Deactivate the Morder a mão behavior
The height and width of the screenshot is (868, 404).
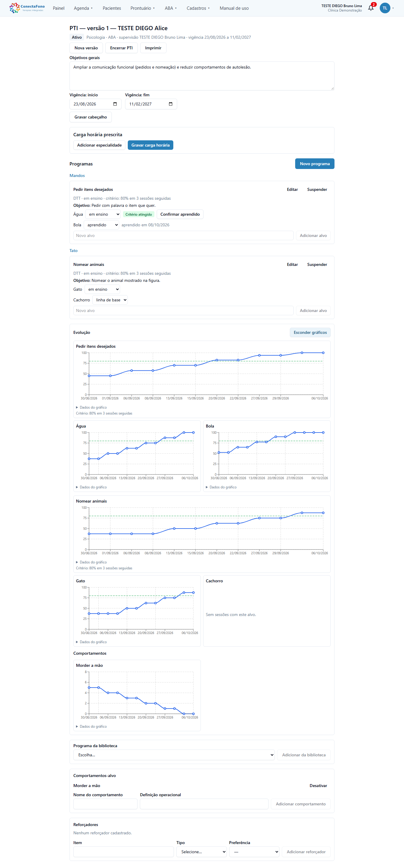[318, 786]
